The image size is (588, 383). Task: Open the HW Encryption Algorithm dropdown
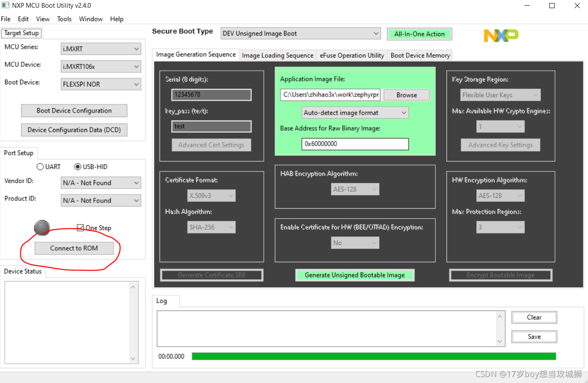pyautogui.click(x=501, y=196)
